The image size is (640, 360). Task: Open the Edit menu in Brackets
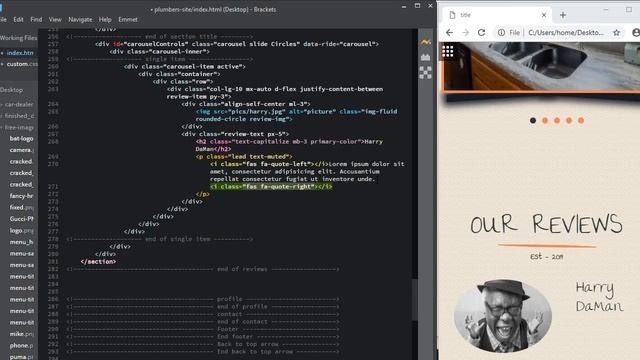(x=18, y=19)
